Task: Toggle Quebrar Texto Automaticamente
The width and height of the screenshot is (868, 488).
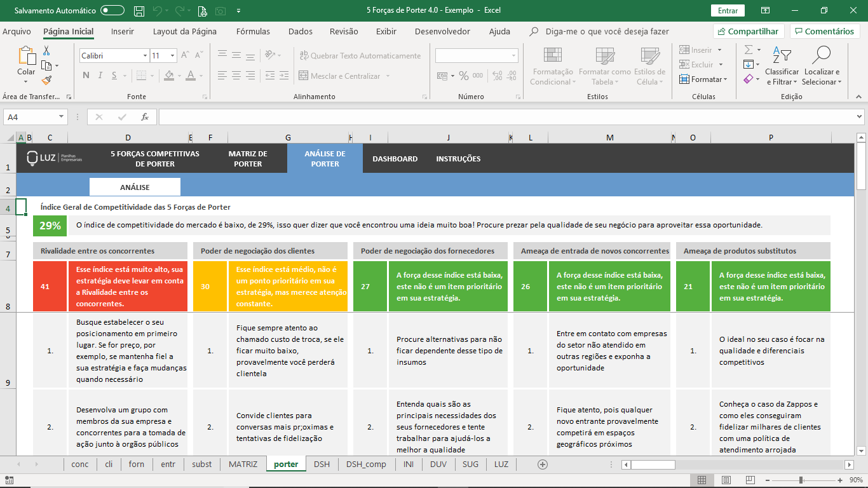Action: point(359,56)
